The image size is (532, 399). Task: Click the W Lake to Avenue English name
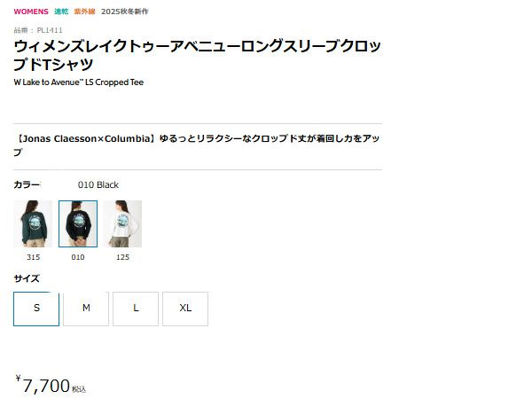click(78, 82)
